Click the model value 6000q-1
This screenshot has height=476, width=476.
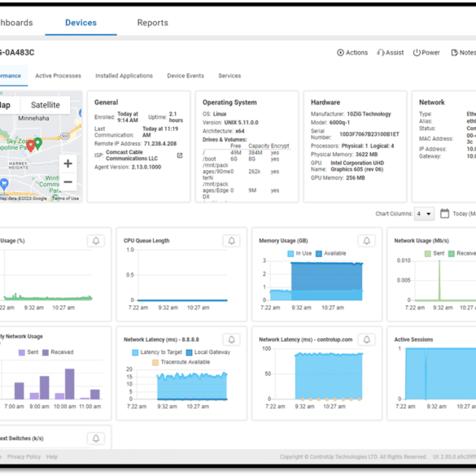coord(339,123)
